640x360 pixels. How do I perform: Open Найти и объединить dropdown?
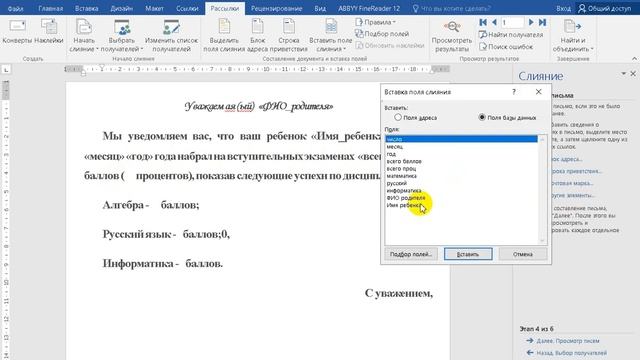tap(573, 36)
